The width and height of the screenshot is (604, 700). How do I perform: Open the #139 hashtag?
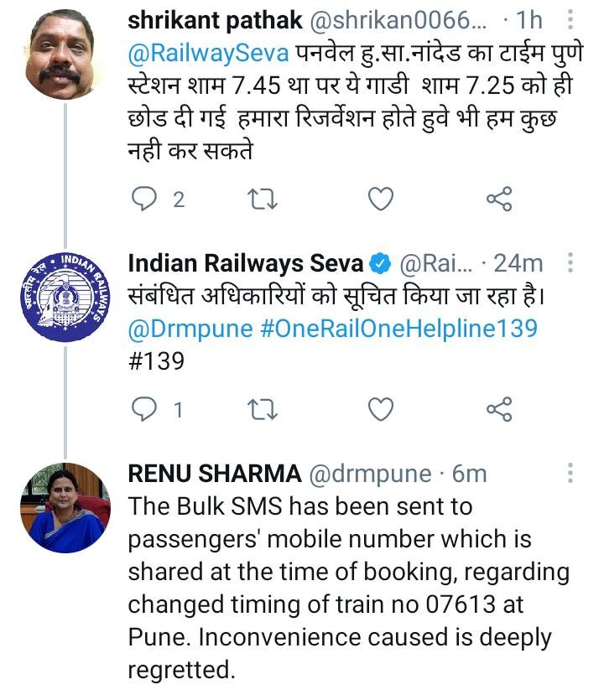pyautogui.click(x=155, y=360)
